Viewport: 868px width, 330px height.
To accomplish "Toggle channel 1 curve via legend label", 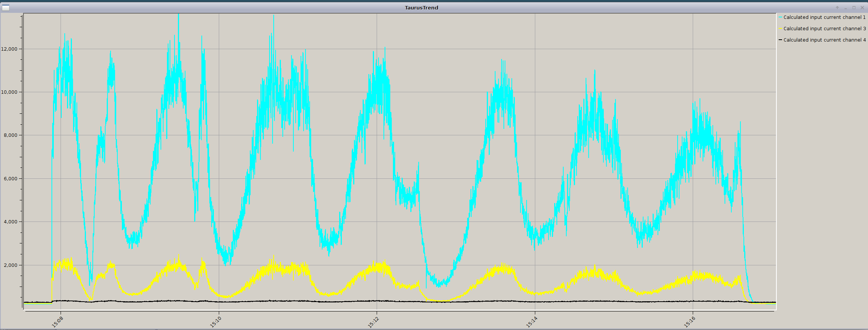I will coord(824,17).
